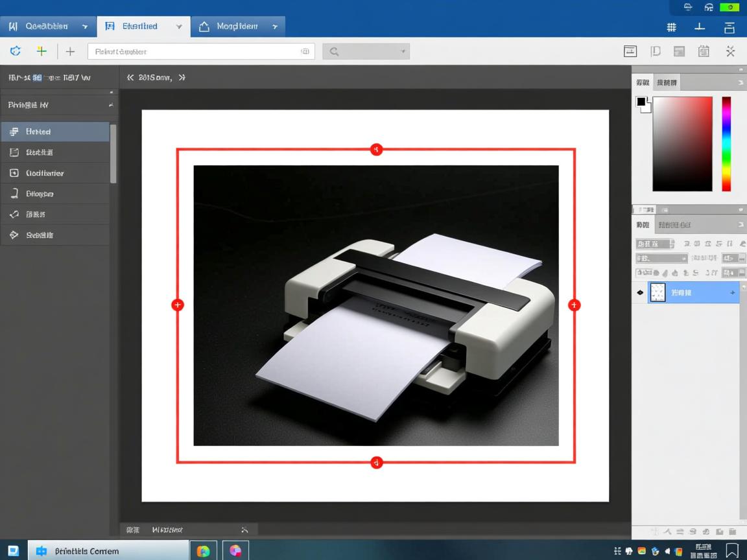747x560 pixels.
Task: Toggle the green status indicator at top right
Action: (729, 7)
